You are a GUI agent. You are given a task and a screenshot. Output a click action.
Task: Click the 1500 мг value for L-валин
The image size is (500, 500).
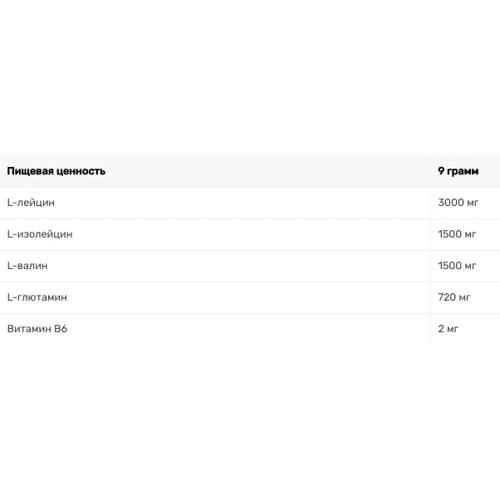click(x=457, y=266)
